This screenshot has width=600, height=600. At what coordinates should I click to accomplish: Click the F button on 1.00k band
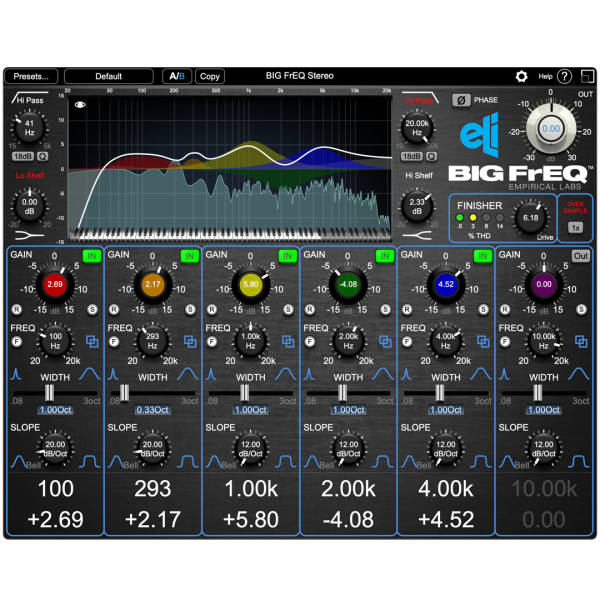click(x=212, y=341)
